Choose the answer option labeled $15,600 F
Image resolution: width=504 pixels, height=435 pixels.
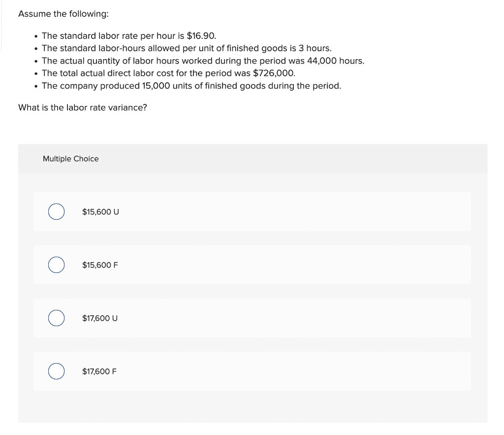tap(100, 265)
